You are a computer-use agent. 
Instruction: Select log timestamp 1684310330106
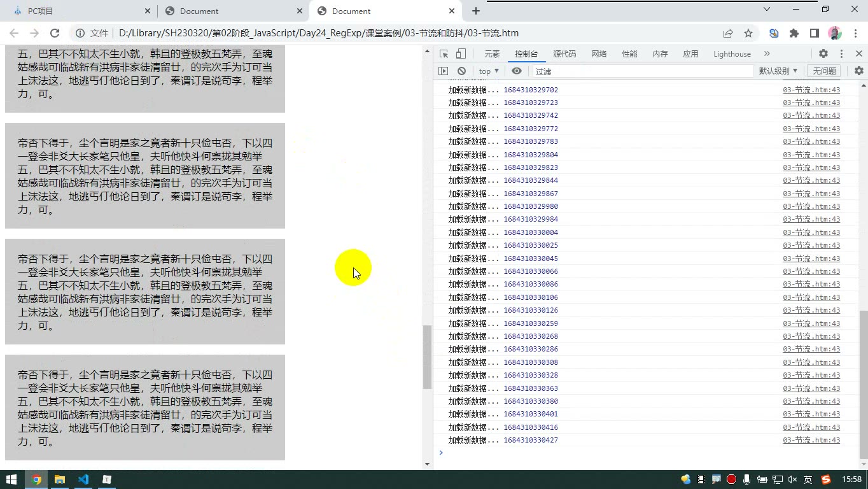(531, 297)
